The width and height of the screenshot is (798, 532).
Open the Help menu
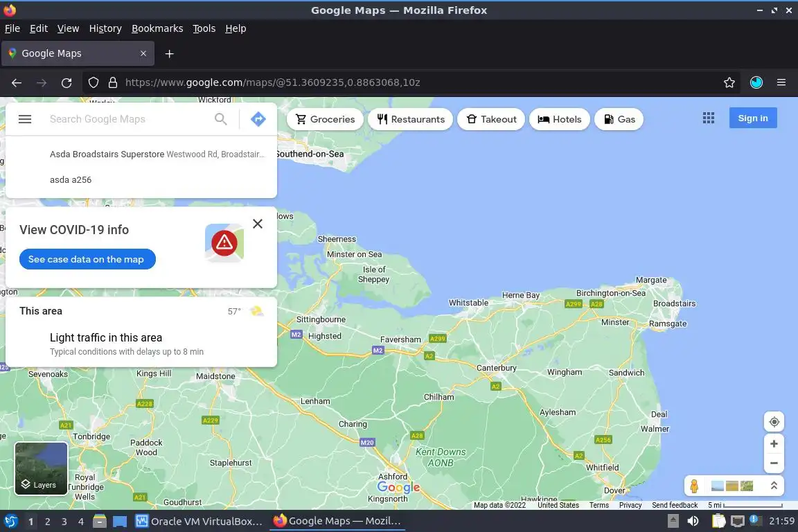click(x=236, y=28)
